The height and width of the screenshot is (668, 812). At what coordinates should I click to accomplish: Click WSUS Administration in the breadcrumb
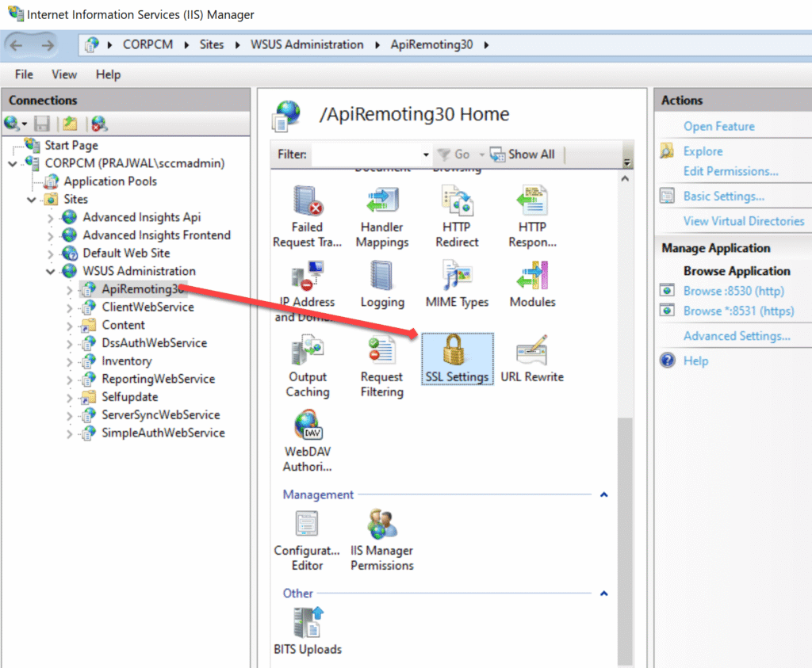click(307, 45)
